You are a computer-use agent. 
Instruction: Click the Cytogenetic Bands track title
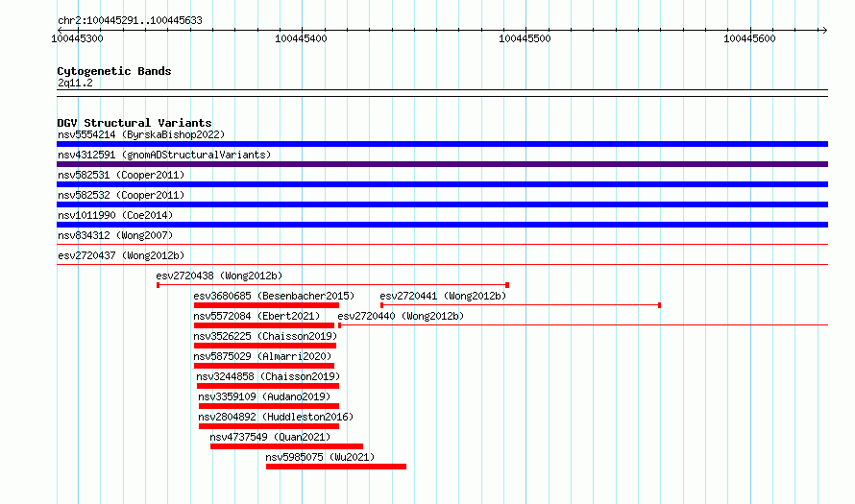[x=114, y=71]
